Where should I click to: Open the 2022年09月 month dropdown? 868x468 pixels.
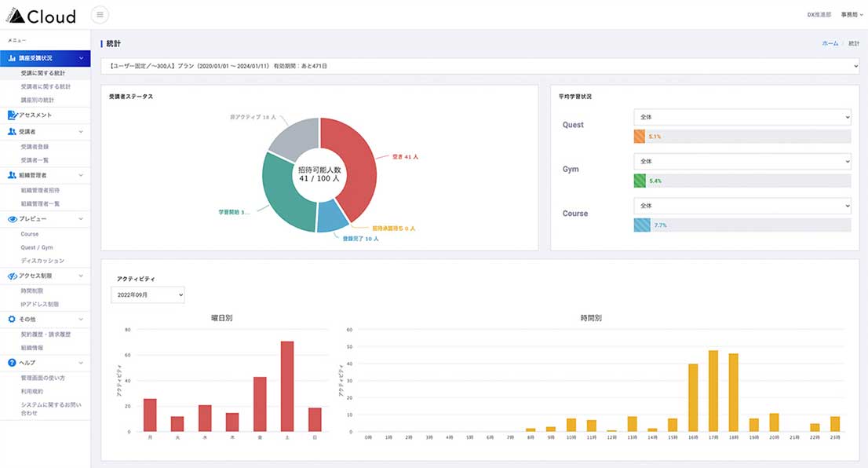coord(148,295)
